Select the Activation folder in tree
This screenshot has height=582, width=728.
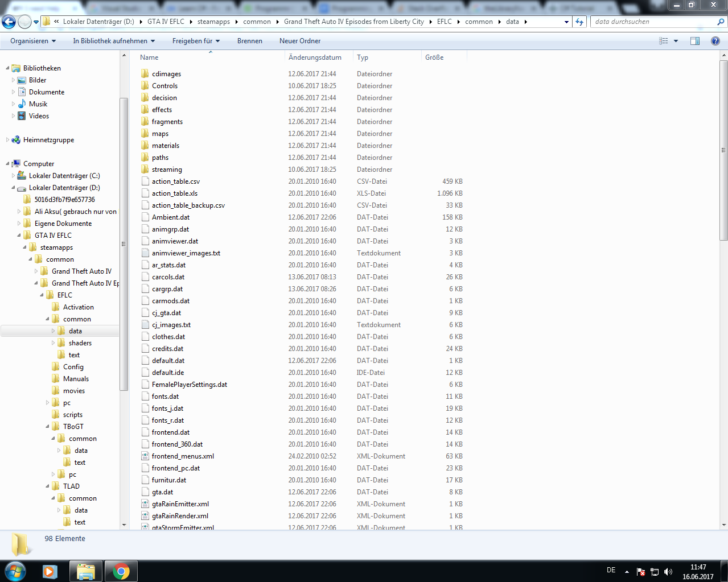coord(79,307)
